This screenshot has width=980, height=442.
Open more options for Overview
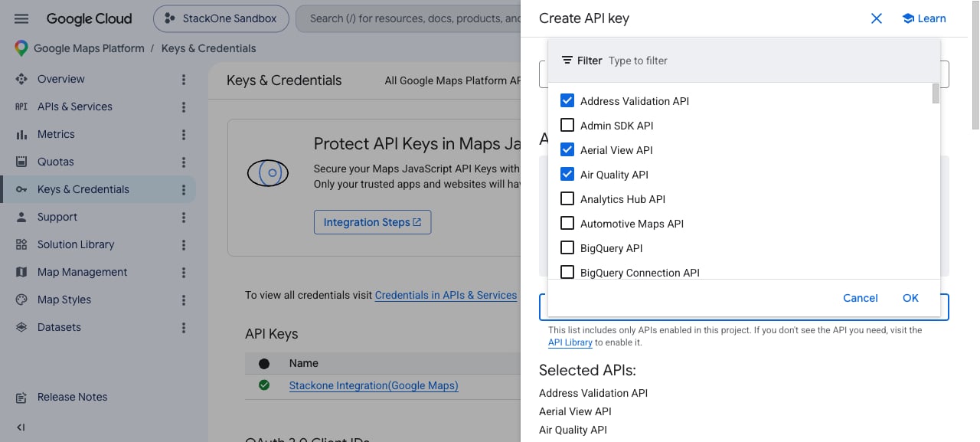pyautogui.click(x=184, y=79)
